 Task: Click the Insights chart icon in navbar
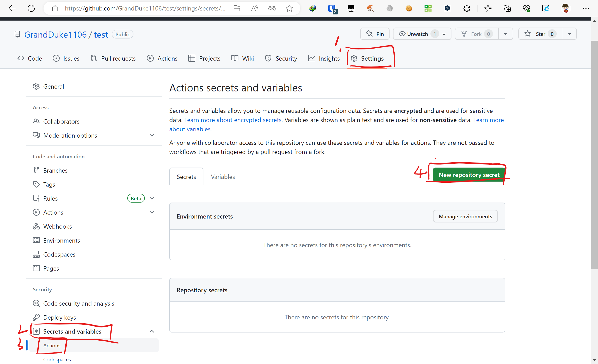point(311,59)
